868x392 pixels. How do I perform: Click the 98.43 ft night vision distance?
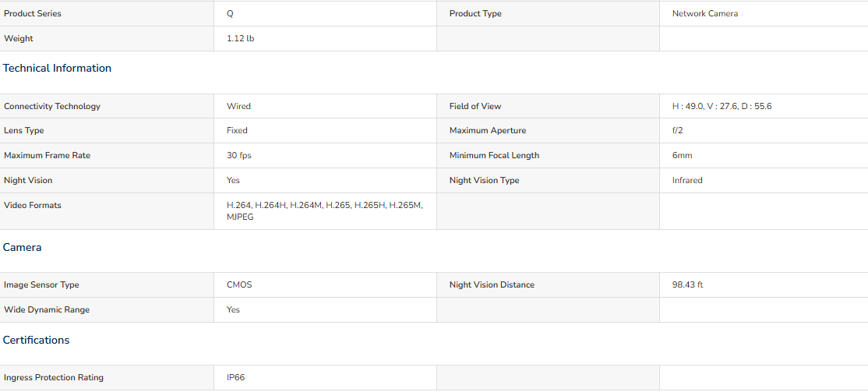click(x=687, y=285)
